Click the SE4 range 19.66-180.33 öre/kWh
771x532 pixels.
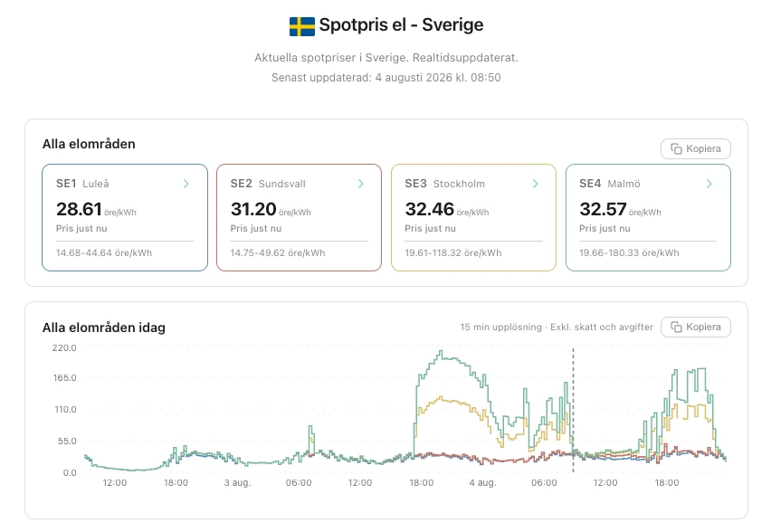click(x=629, y=252)
